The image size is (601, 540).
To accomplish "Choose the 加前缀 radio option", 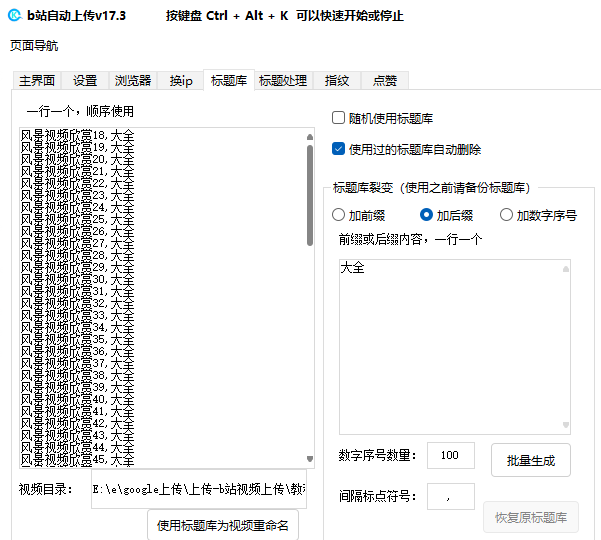I will [339, 215].
